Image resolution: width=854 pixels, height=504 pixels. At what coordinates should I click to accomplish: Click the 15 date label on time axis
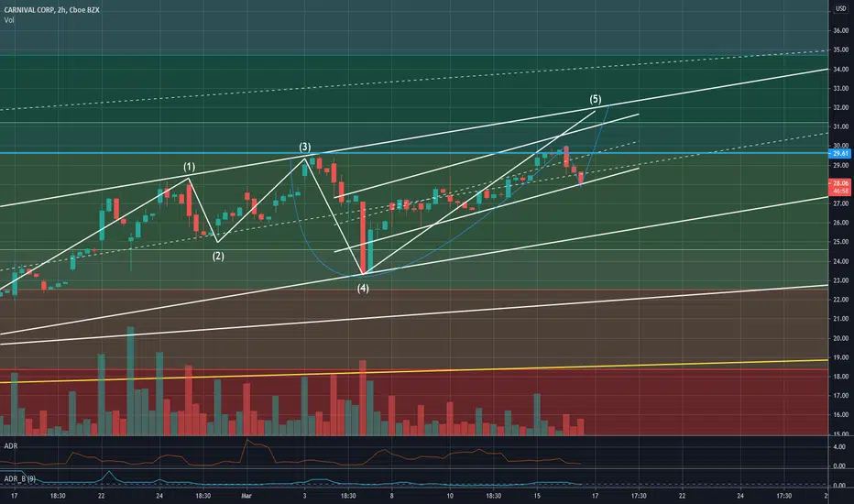point(537,496)
